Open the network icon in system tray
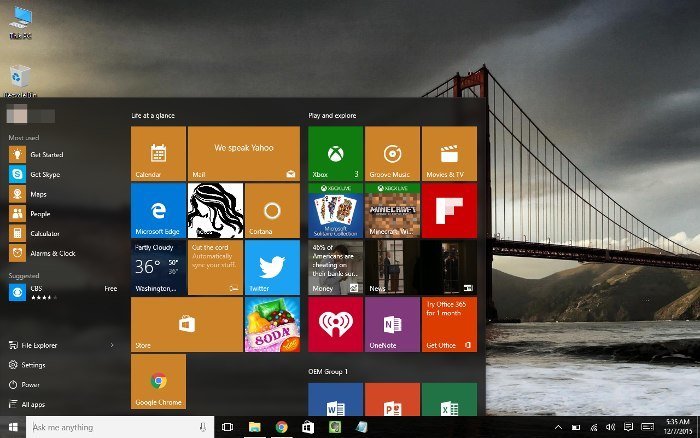This screenshot has width=700, height=438. pyautogui.click(x=594, y=427)
